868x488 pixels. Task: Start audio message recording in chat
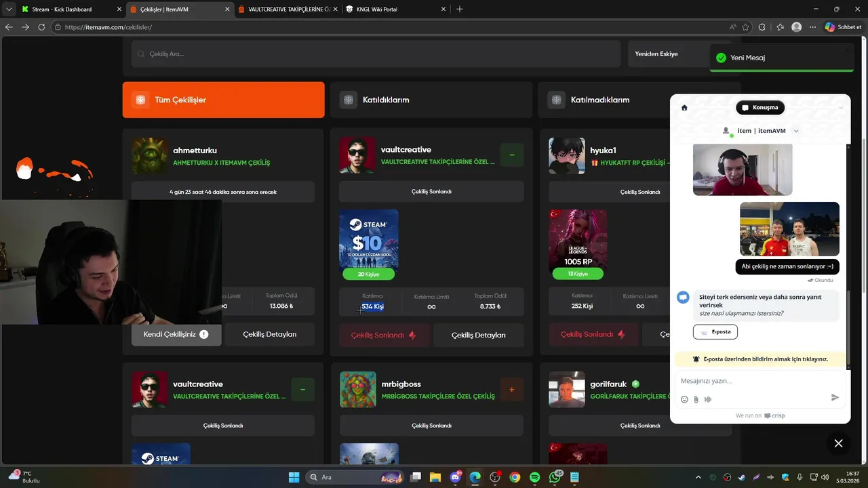tap(708, 399)
